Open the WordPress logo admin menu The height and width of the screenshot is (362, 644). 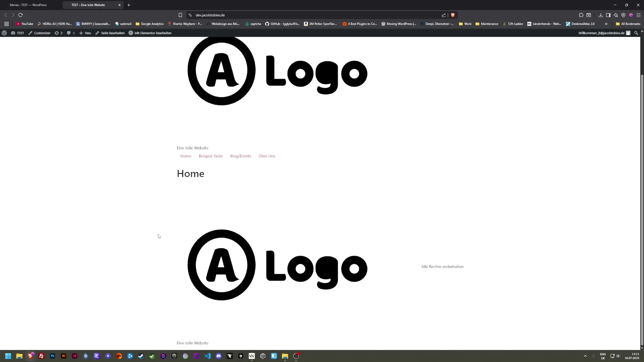click(4, 33)
